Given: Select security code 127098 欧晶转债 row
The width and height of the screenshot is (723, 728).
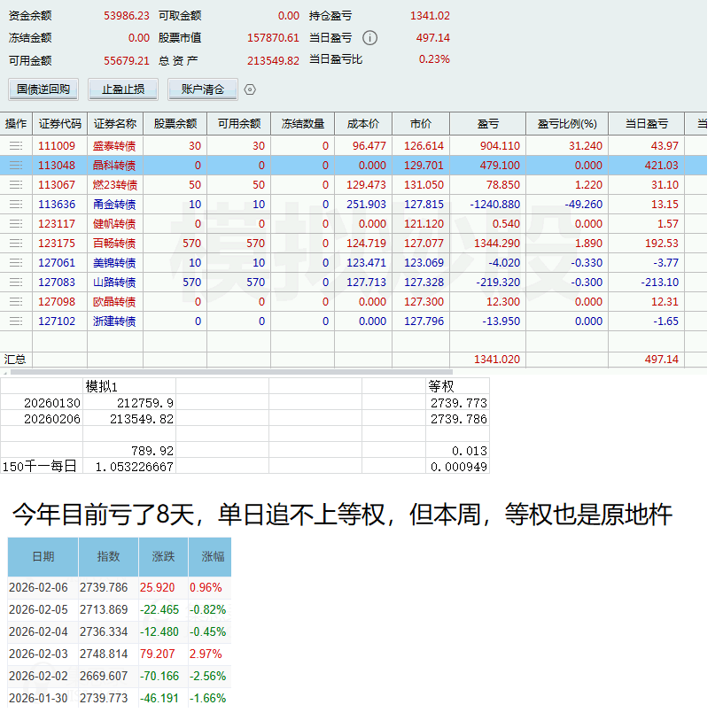Looking at the screenshot, I should coord(354,302).
